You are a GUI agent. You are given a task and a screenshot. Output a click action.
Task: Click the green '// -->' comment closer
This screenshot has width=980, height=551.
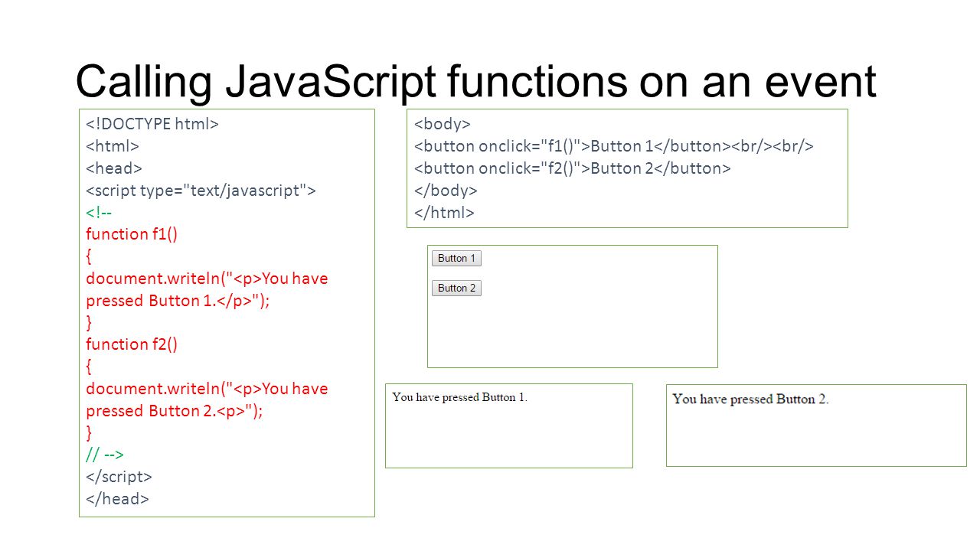105,455
